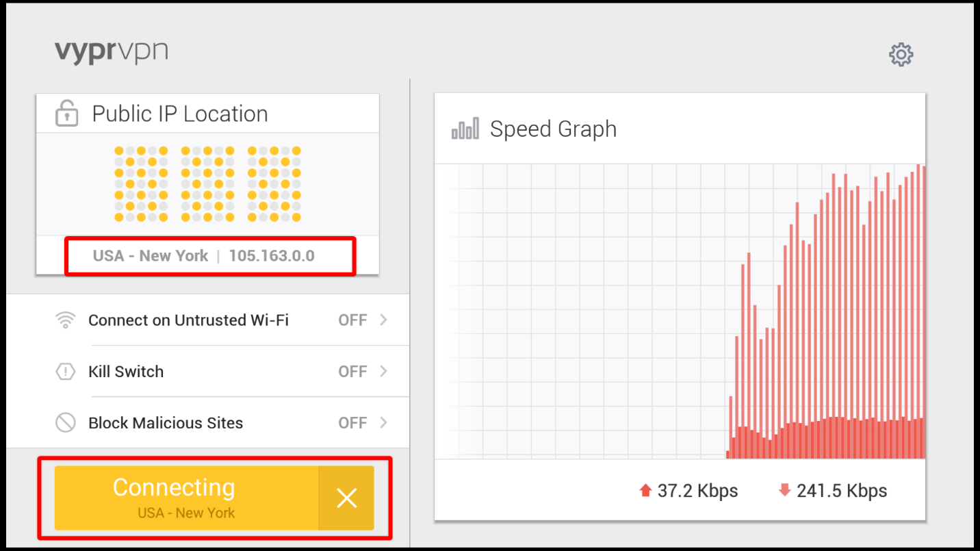
Task: Open the Kill Switch option
Action: point(208,372)
